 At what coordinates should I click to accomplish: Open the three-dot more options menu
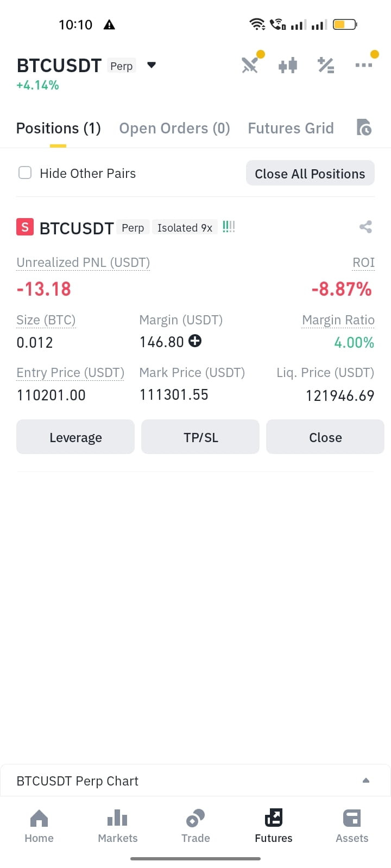pyautogui.click(x=364, y=65)
